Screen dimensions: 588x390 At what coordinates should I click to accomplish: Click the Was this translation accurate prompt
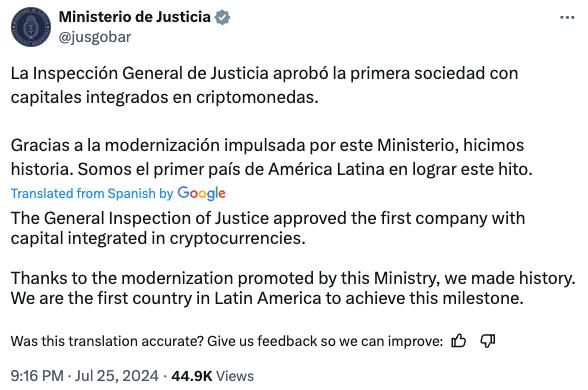227,341
